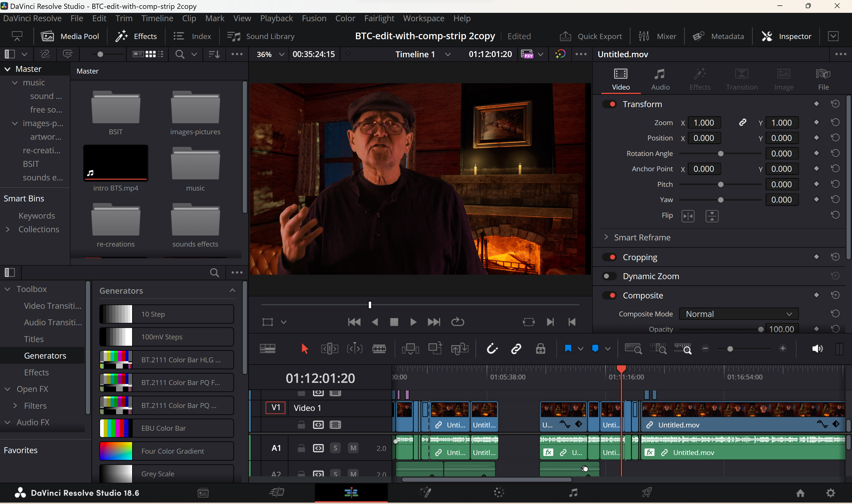Viewport: 852px width, 504px height.
Task: Click Full Extent Zoom icon
Action: (x=633, y=349)
